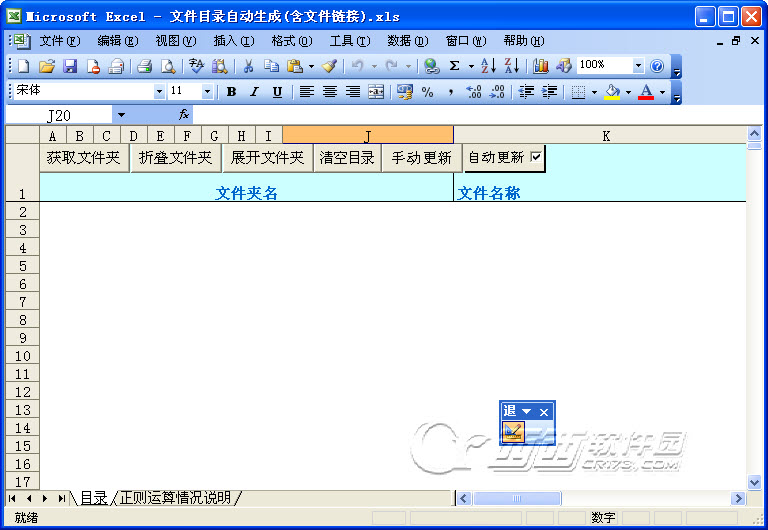Open the font size dropdown
The width and height of the screenshot is (768, 530).
[207, 92]
